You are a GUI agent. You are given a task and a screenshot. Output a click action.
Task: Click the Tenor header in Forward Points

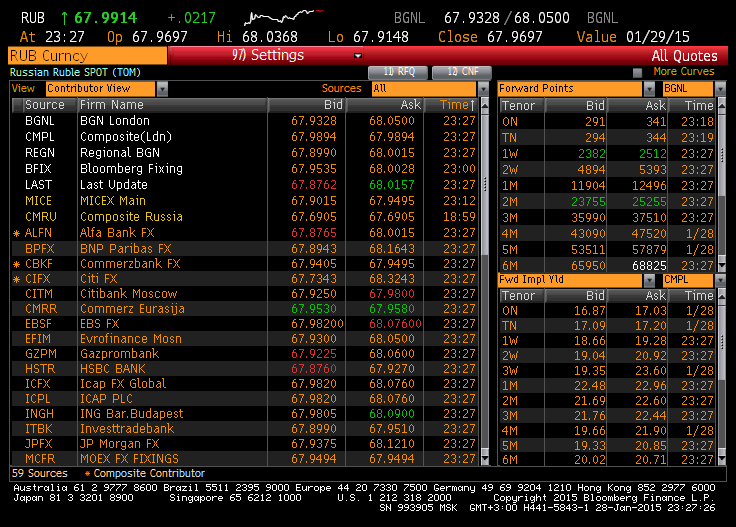[x=521, y=106]
